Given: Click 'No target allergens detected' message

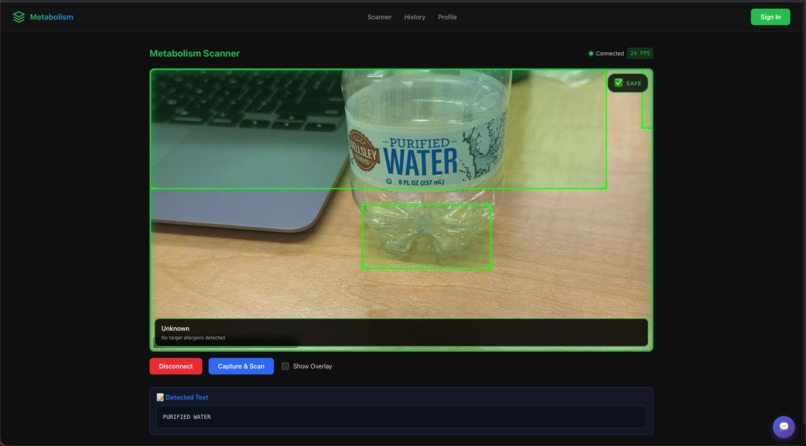Looking at the screenshot, I should tap(193, 338).
